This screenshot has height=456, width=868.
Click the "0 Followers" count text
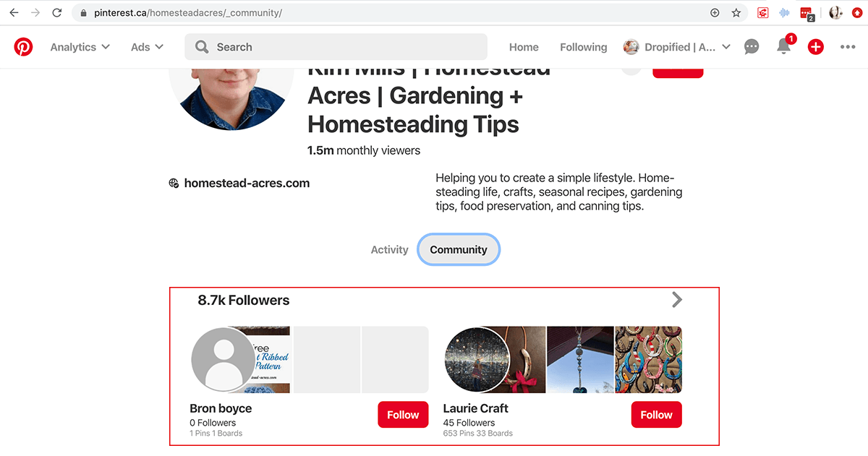213,423
